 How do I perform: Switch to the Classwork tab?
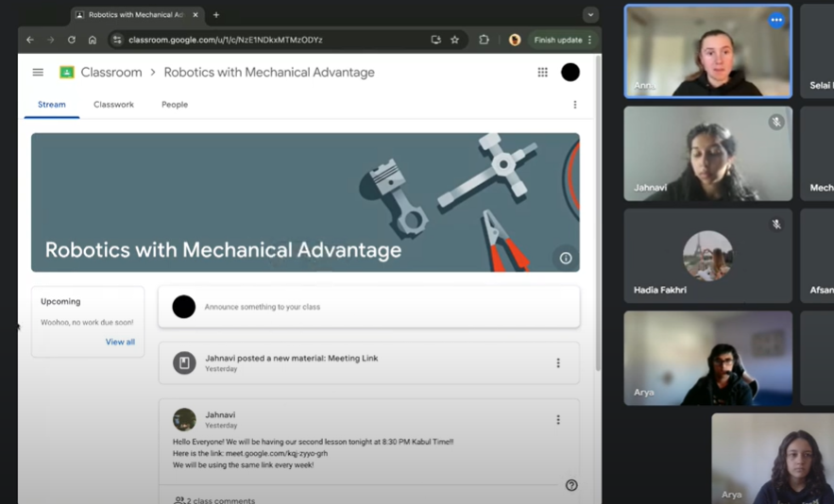(x=114, y=105)
